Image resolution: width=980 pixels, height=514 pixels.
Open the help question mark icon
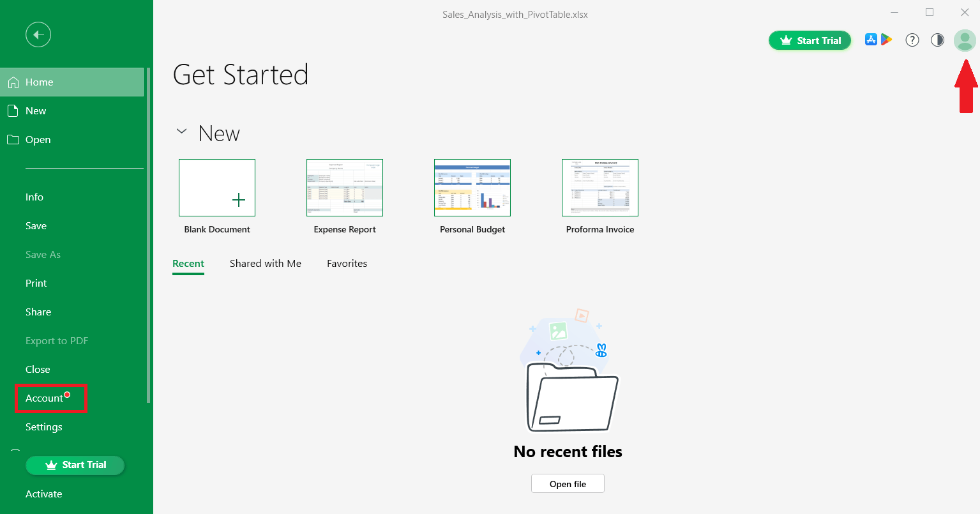point(912,40)
